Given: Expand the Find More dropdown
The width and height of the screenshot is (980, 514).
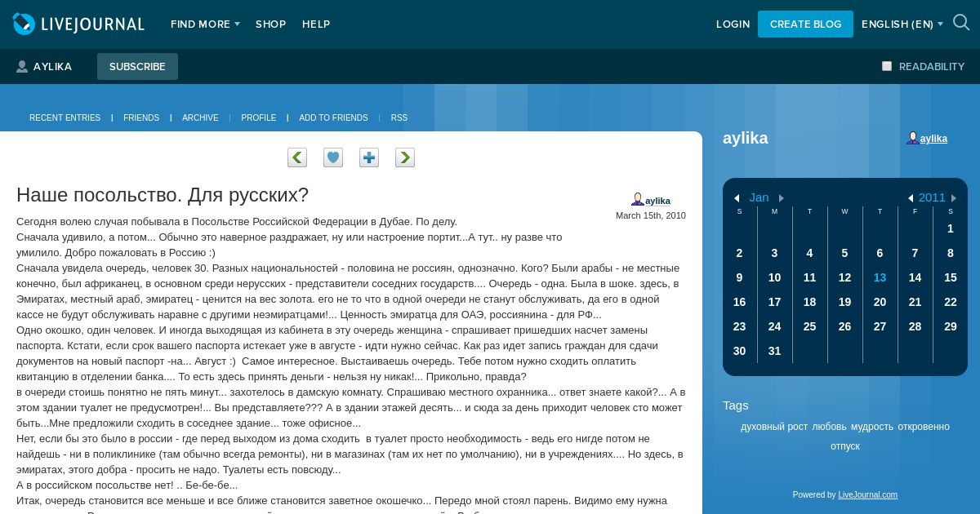Looking at the screenshot, I should point(205,24).
